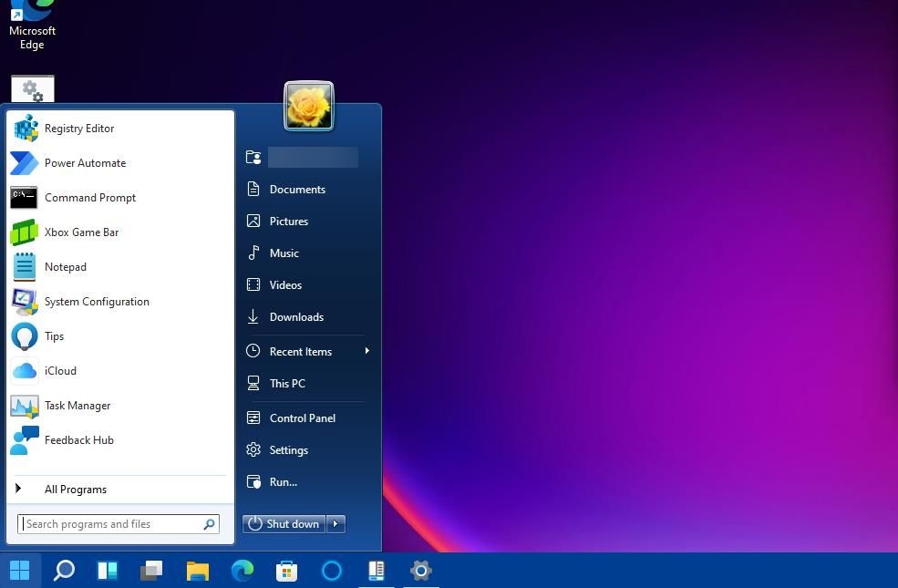The height and width of the screenshot is (588, 898).
Task: Open the Run dialog
Action: click(x=283, y=481)
